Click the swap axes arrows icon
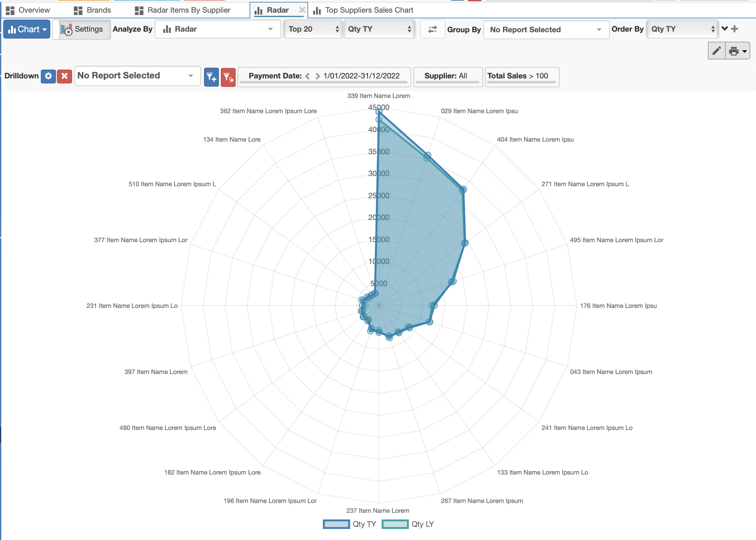Screen dimensions: 756x540 click(x=432, y=30)
